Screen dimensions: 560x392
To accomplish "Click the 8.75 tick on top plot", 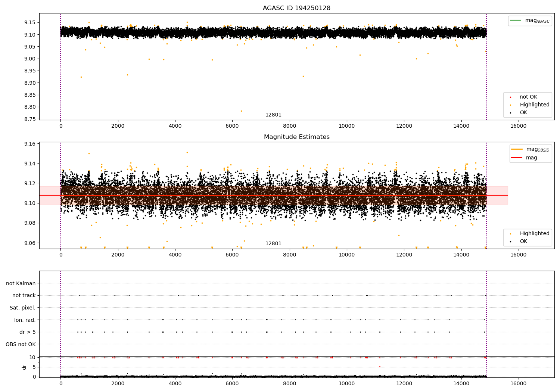I will tap(30, 119).
